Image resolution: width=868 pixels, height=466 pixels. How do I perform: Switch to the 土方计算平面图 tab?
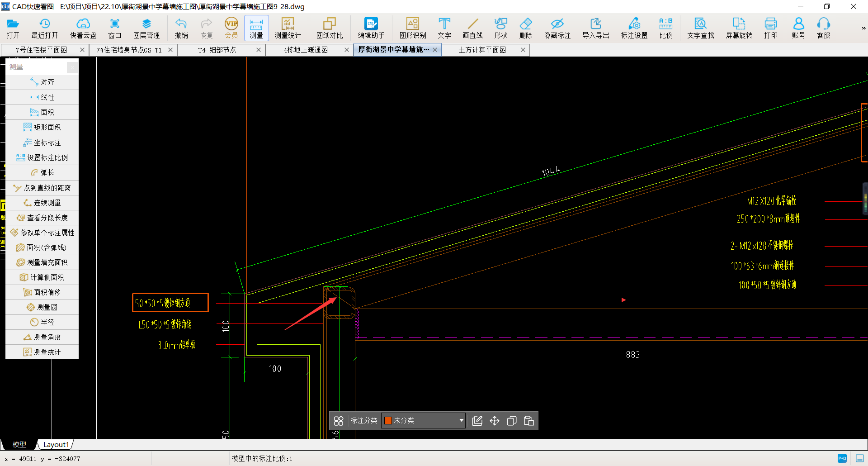click(x=482, y=50)
